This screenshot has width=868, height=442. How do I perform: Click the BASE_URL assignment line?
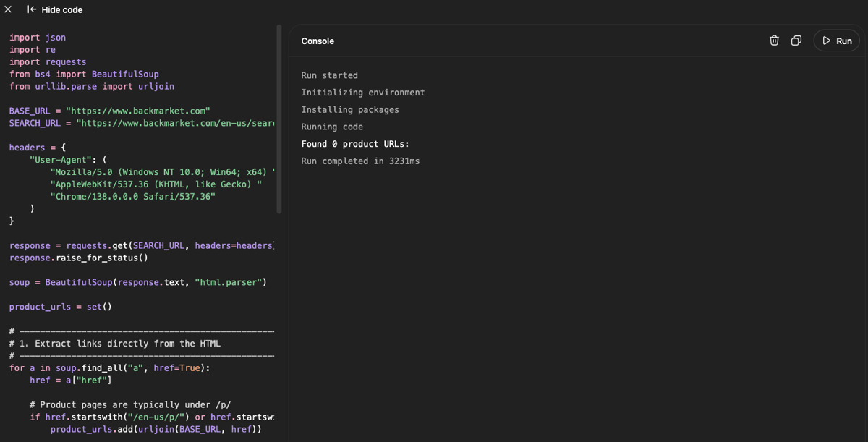pos(109,111)
